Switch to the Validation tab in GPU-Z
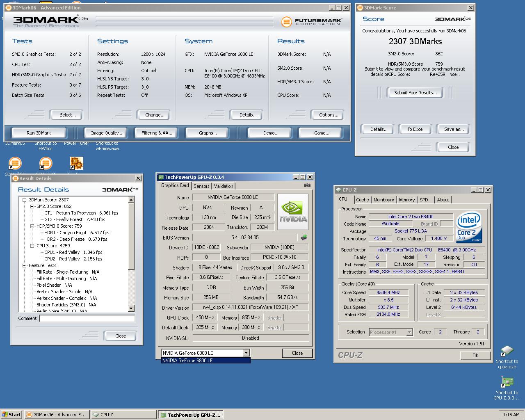The width and height of the screenshot is (525, 420). tap(224, 186)
